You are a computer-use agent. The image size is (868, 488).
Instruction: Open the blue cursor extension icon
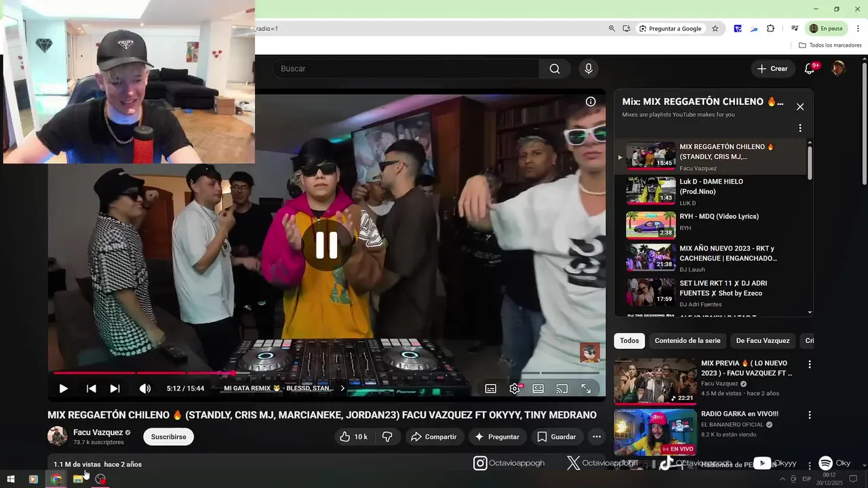coord(738,28)
